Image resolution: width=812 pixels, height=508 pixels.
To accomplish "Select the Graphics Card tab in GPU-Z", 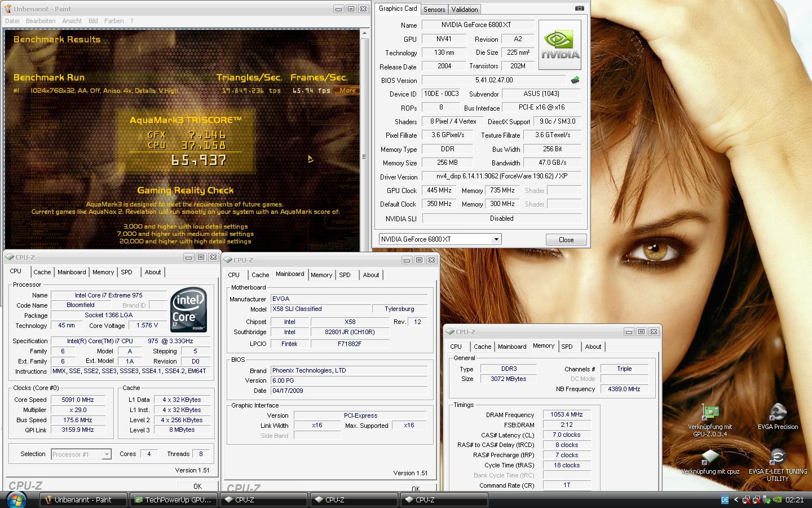I will click(x=398, y=8).
